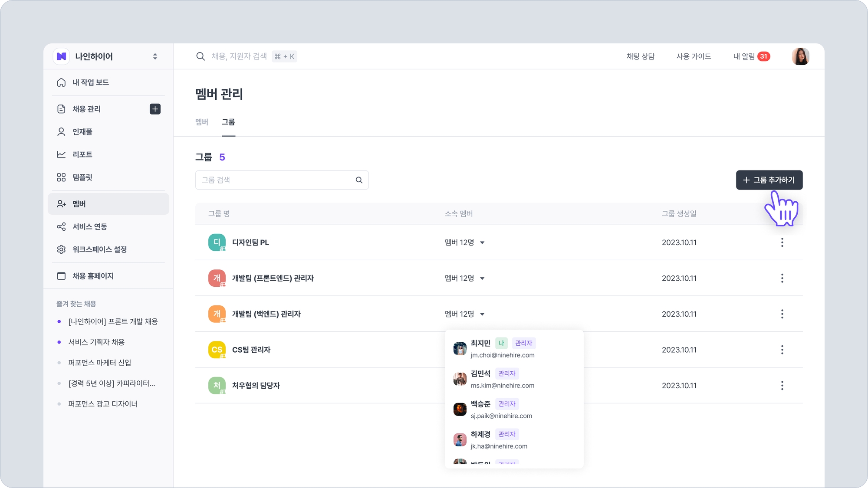This screenshot has height=488, width=868.
Task: Select 멤버 in sidebar
Action: (108, 204)
